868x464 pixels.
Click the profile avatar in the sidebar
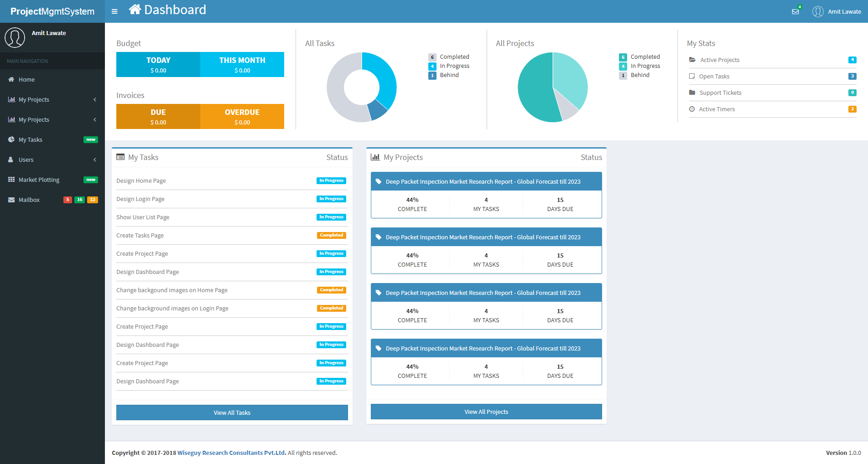[15, 37]
